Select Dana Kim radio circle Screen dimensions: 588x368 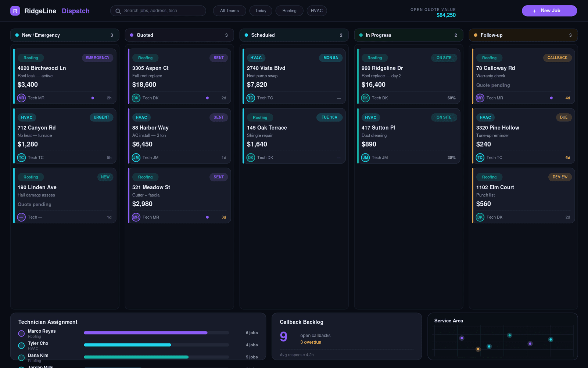(x=21, y=358)
